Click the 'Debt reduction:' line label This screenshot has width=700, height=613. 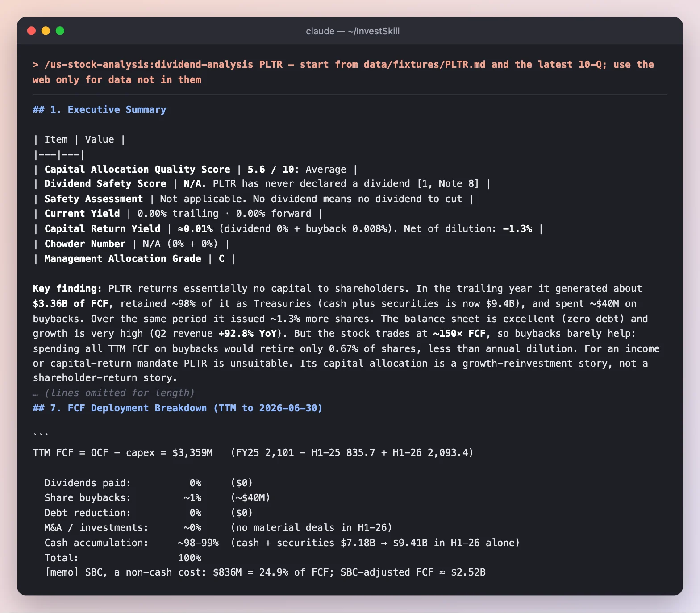[x=88, y=513]
